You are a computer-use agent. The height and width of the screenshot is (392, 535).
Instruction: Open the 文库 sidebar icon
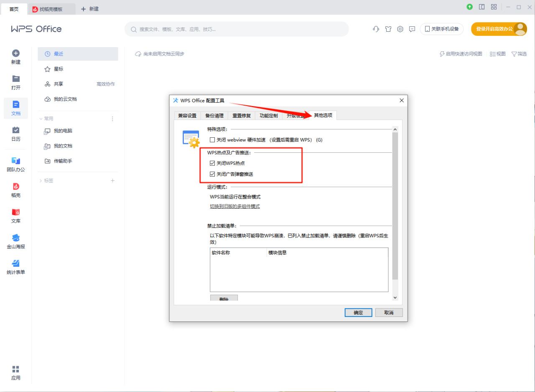16,216
